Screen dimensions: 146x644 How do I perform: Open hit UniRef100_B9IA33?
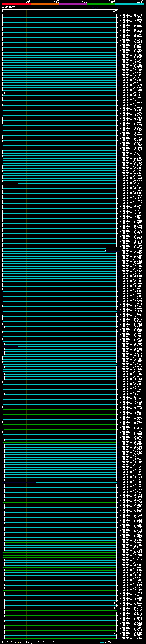coord(131,15)
